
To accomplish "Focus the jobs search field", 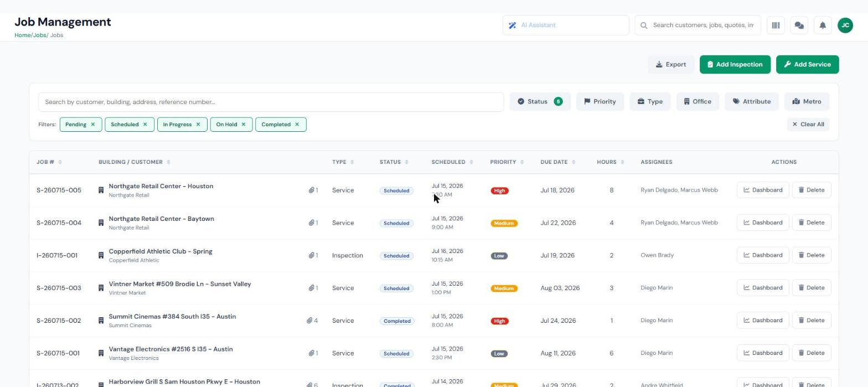I will pos(271,102).
